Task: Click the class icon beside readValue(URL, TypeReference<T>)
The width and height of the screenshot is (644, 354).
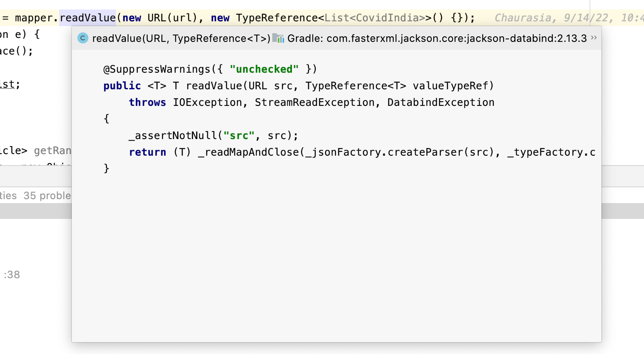Action: tap(83, 38)
